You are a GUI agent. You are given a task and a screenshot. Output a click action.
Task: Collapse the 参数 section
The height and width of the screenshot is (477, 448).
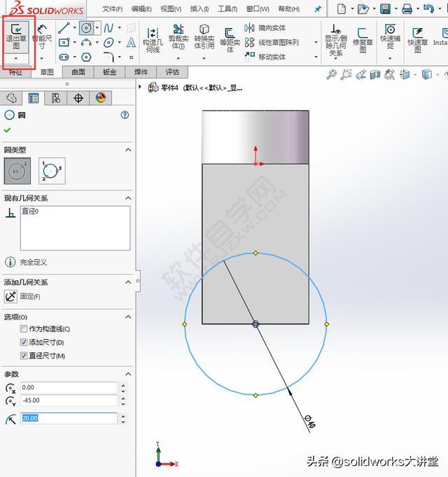128,374
